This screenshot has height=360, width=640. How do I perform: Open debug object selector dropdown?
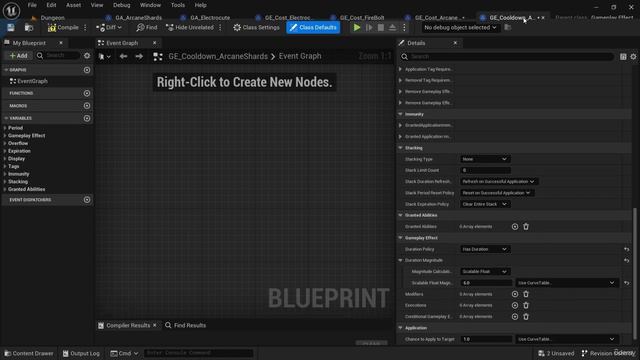(x=460, y=27)
